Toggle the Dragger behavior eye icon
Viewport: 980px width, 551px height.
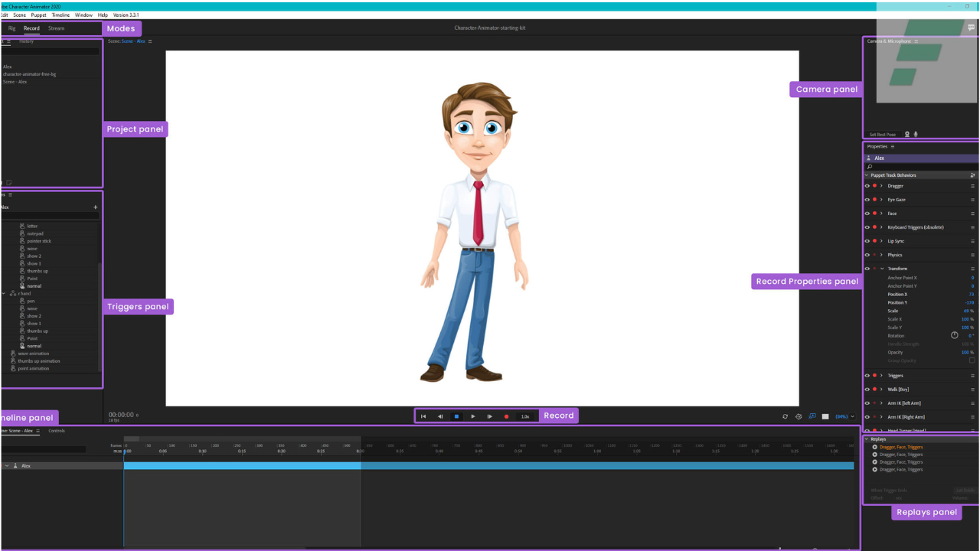coord(867,186)
